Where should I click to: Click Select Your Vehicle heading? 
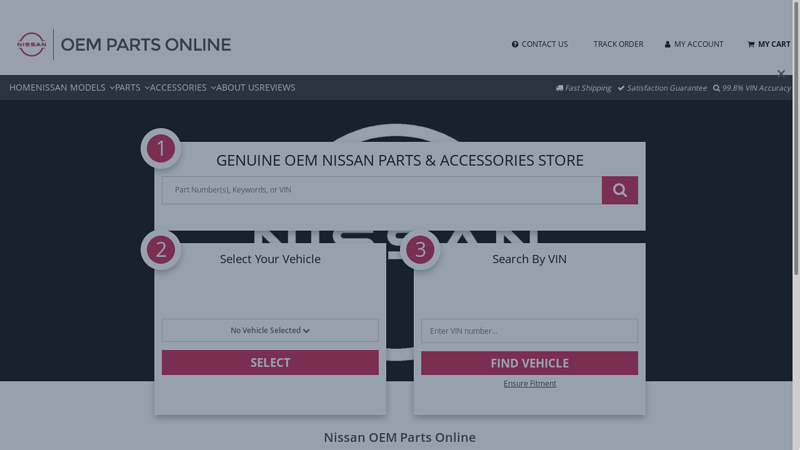pos(270,259)
